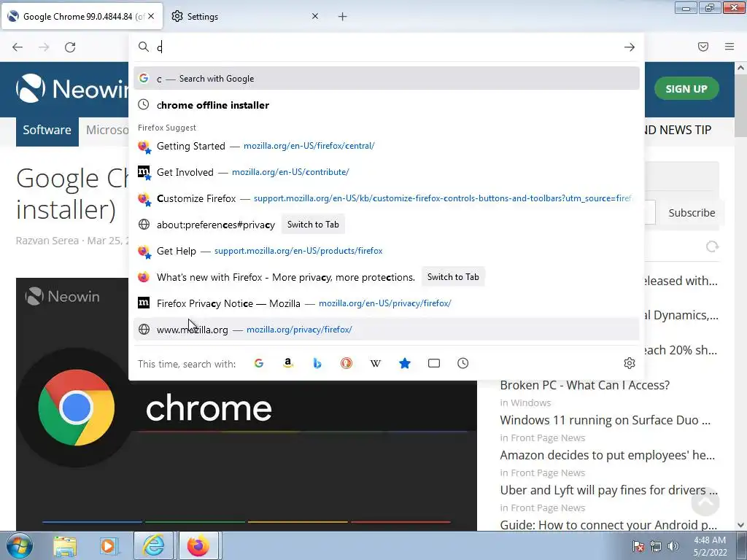Open 'Guide: How to connect your Android' link

tap(608, 525)
